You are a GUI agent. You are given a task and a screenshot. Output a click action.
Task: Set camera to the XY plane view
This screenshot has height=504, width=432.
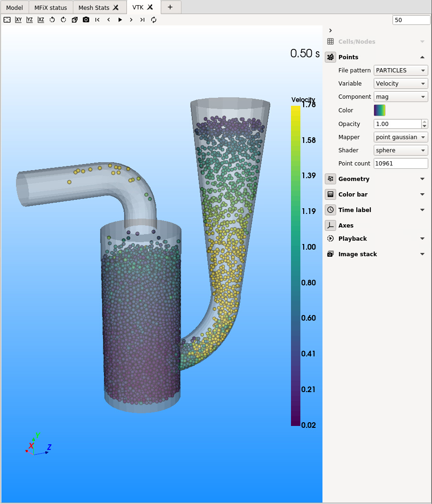pos(18,20)
